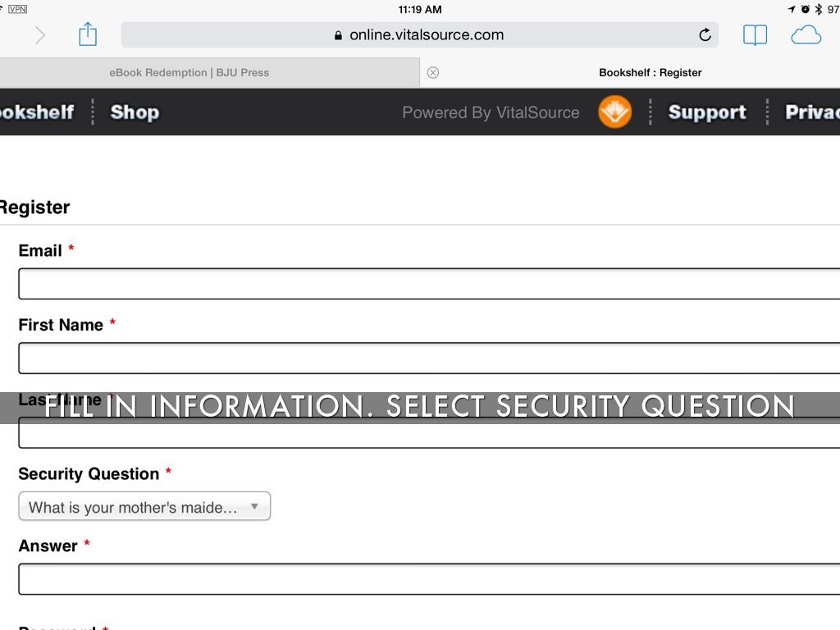
Task: Open the Shop link in header
Action: click(135, 112)
